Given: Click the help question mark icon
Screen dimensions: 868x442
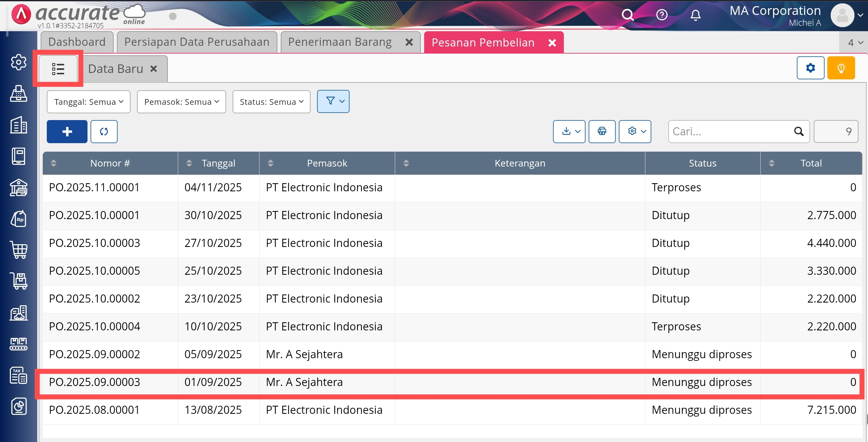Looking at the screenshot, I should tap(662, 15).
